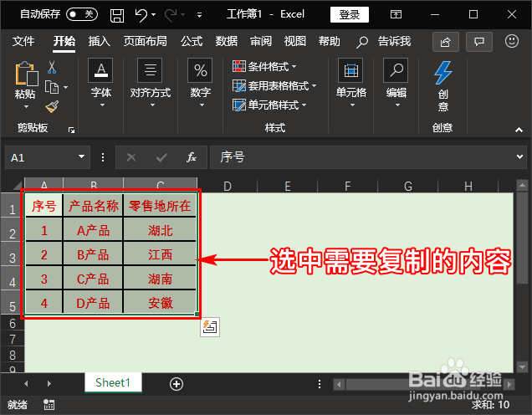Select column D header
The width and height of the screenshot is (532, 415).
click(x=228, y=186)
